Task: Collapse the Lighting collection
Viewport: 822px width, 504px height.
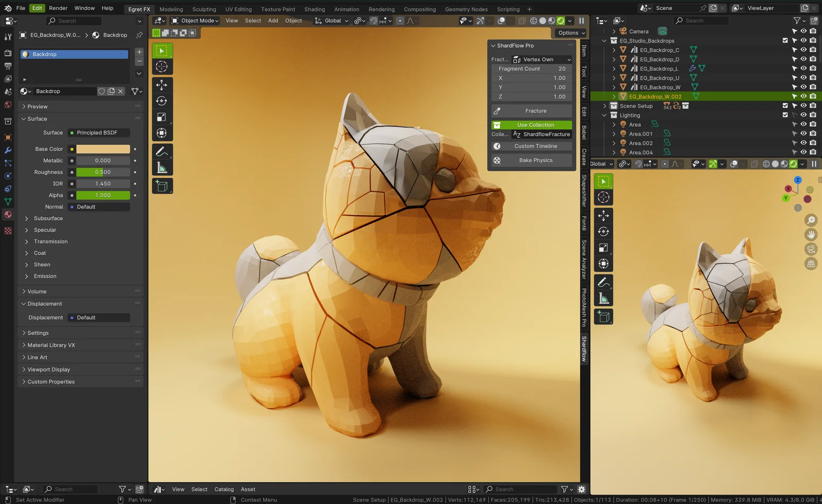Action: pyautogui.click(x=604, y=115)
